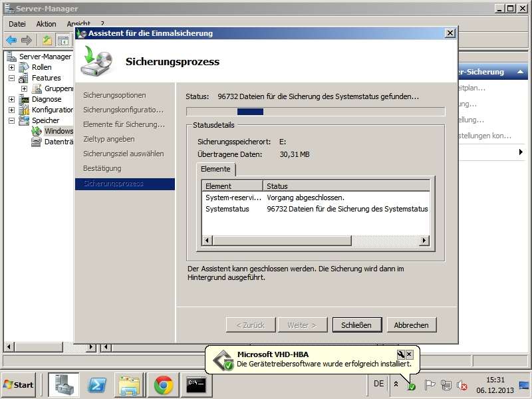Click Zieltyp angeben wizard step
The image size is (532, 399).
pos(108,139)
